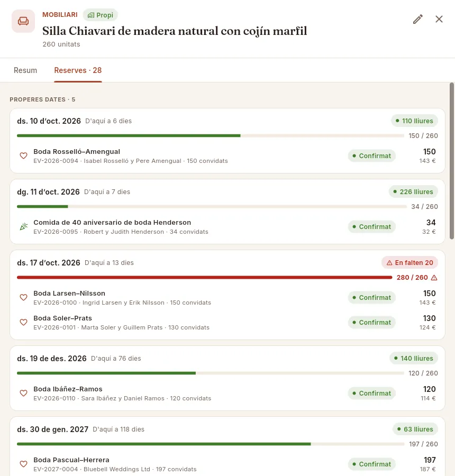Click heart icon beside Boda Rosselló–Amengual
Screen dimensions: 455x476
(x=23, y=155)
